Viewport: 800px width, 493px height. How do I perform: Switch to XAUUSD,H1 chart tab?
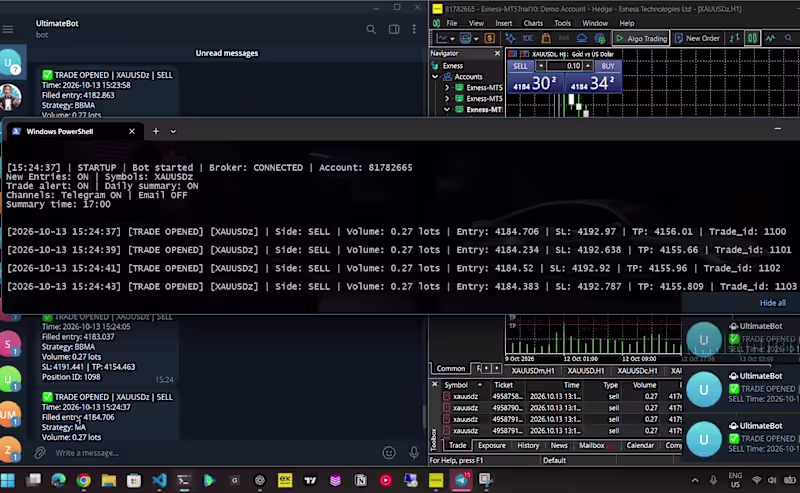click(585, 371)
